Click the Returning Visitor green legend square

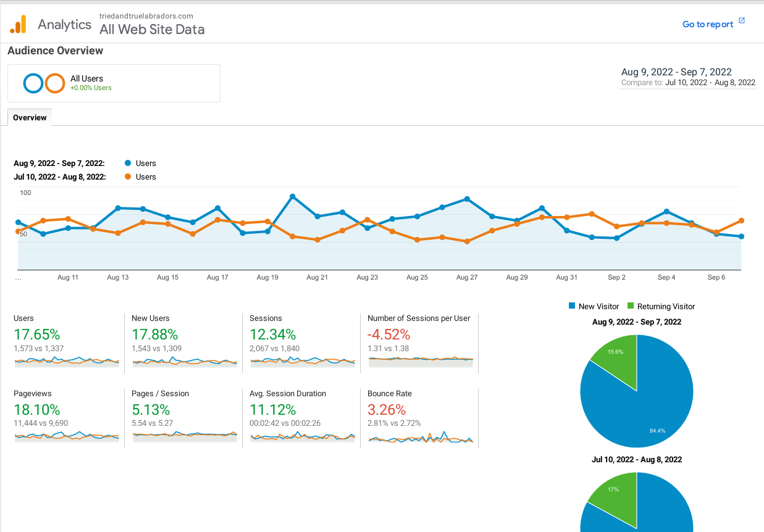click(631, 306)
